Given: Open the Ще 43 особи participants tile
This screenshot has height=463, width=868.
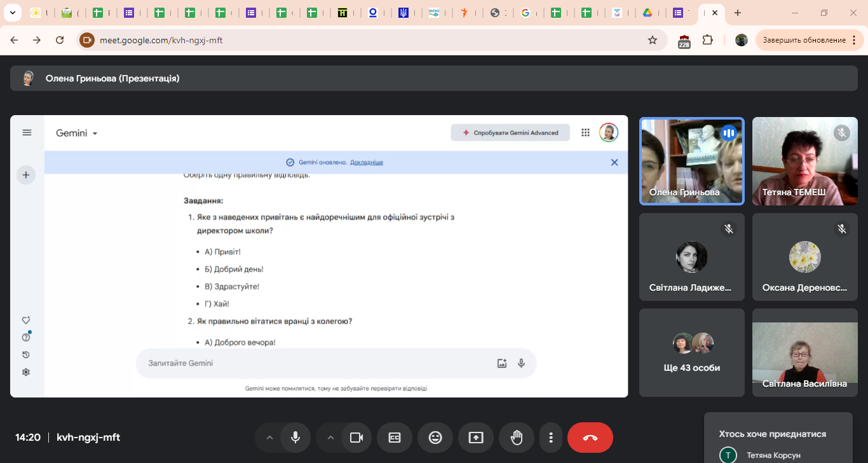Looking at the screenshot, I should pyautogui.click(x=691, y=352).
